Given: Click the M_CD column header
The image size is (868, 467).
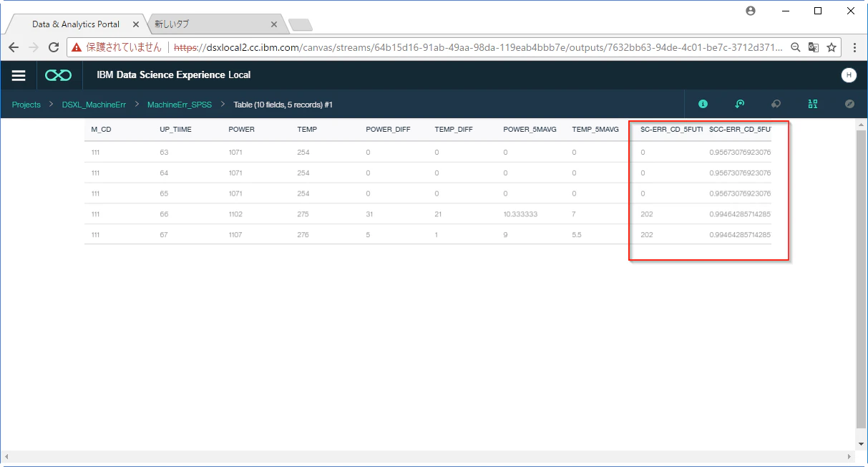Looking at the screenshot, I should point(102,130).
